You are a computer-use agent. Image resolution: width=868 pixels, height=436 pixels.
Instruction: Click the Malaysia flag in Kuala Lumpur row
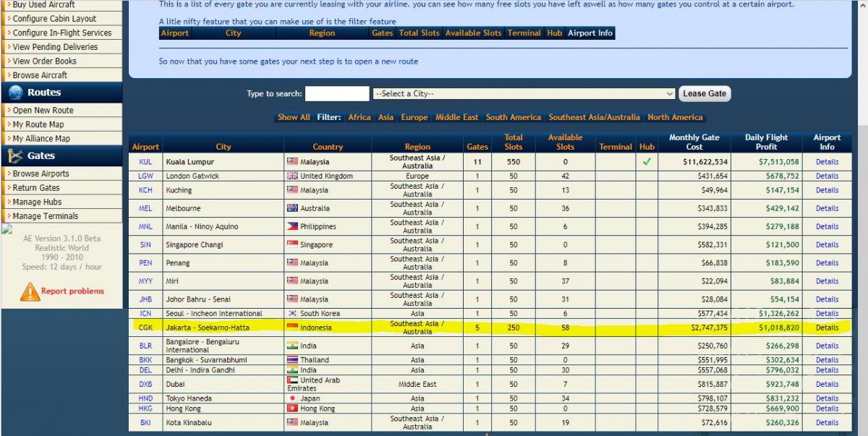292,162
